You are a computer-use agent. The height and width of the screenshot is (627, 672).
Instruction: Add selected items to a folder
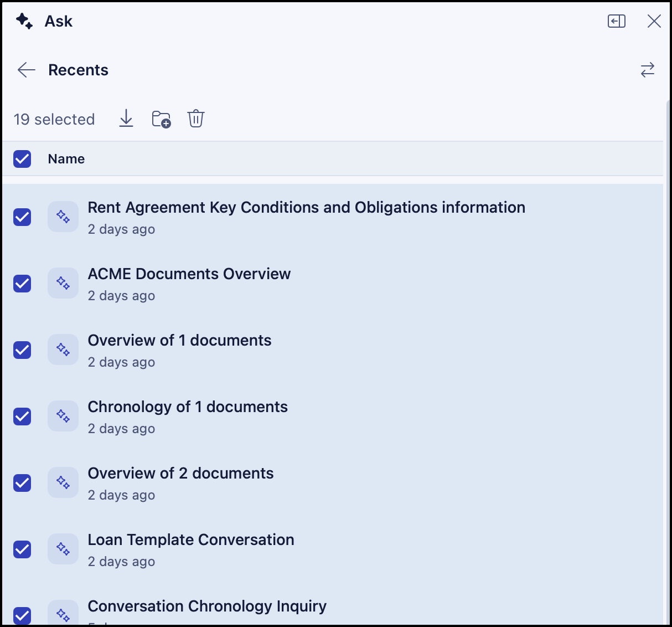point(161,119)
